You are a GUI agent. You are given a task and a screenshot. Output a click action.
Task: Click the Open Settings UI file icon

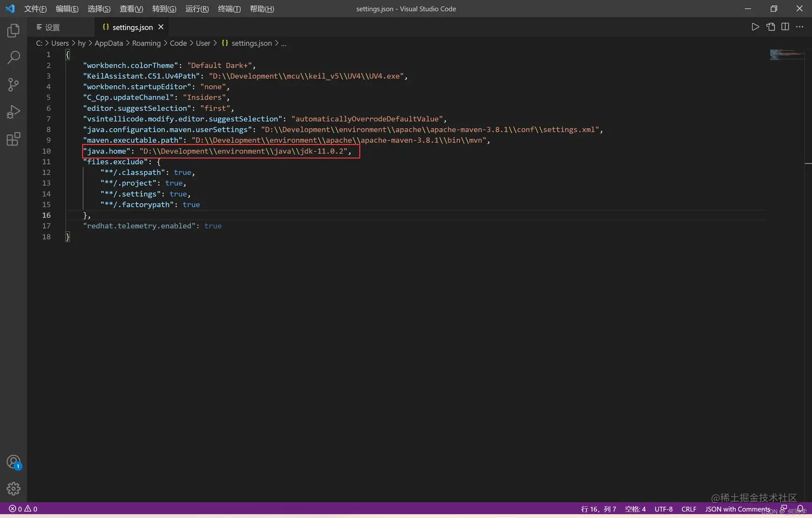point(771,27)
